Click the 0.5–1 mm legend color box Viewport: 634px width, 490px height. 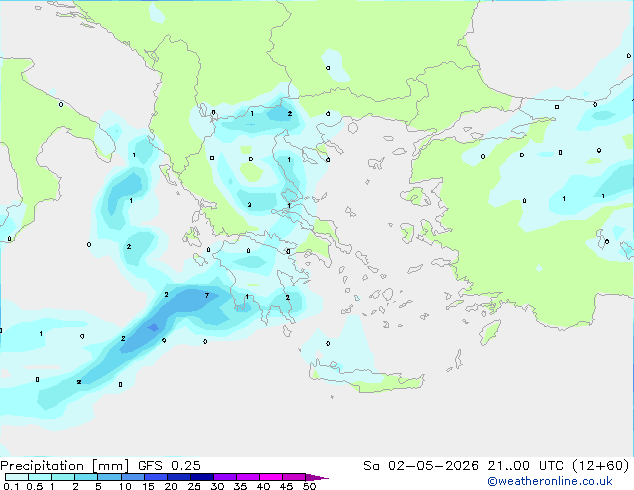[x=40, y=477]
